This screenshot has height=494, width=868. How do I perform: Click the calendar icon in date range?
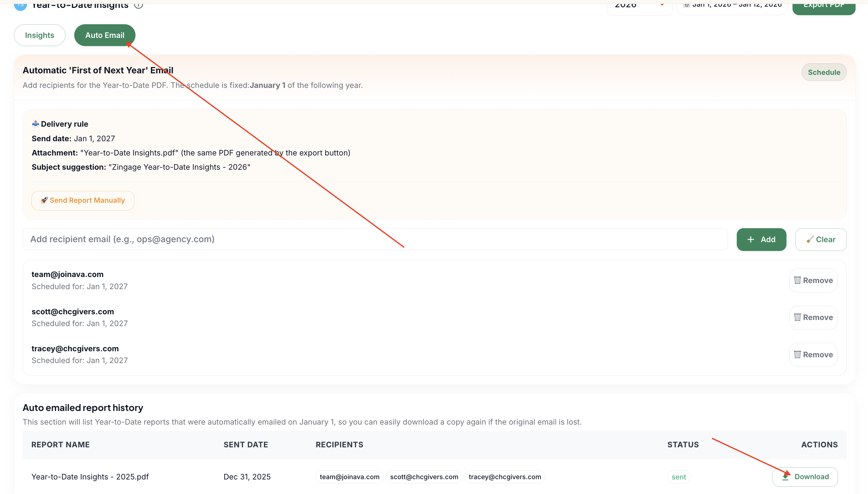[x=686, y=5]
